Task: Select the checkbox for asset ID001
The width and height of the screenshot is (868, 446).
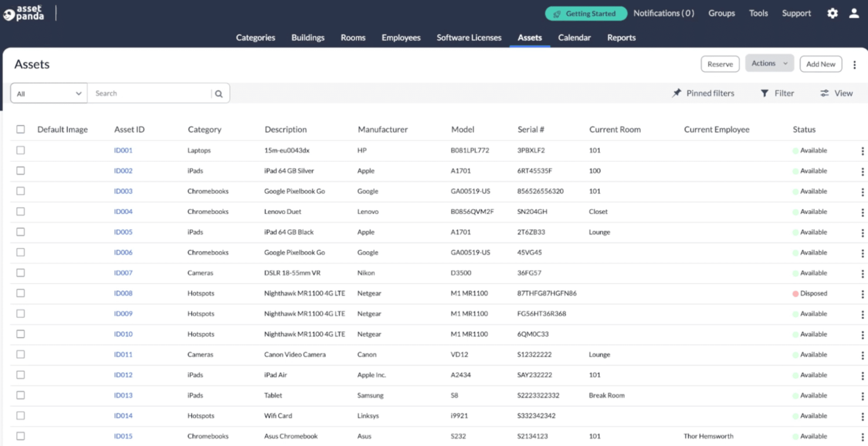Action: click(21, 150)
